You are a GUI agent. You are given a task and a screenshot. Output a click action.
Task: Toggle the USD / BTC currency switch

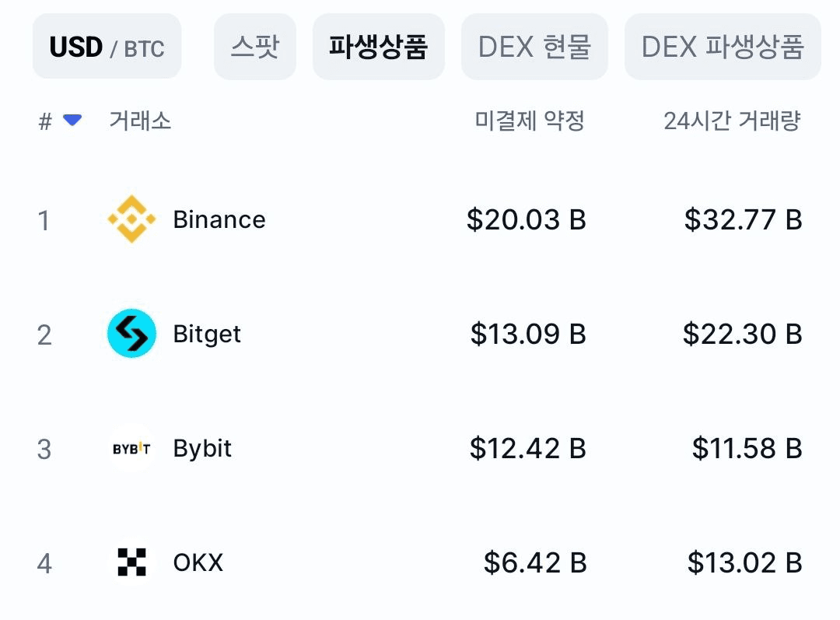pyautogui.click(x=107, y=47)
